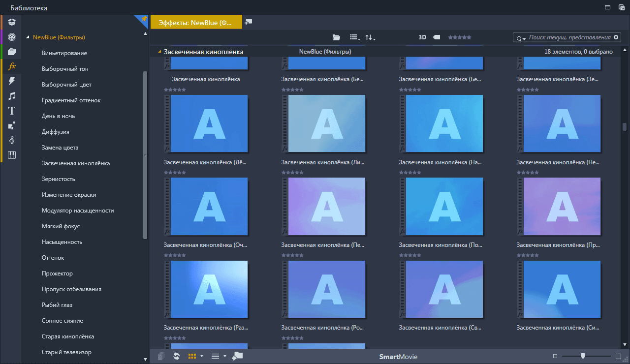Screen dimensions: 630x364
Task: Open the projects stack sidebar icon
Action: 12,52
